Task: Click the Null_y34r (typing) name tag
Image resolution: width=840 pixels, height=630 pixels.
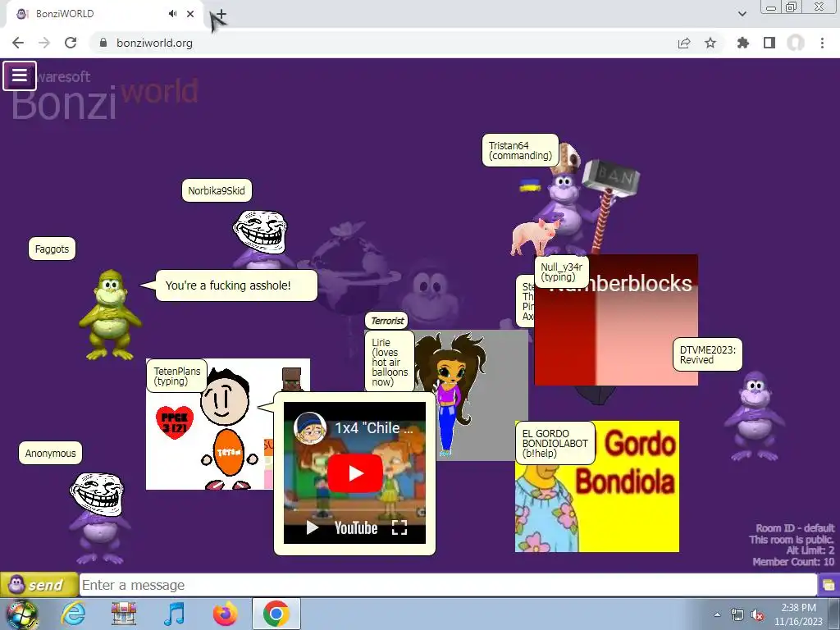Action: coord(561,272)
